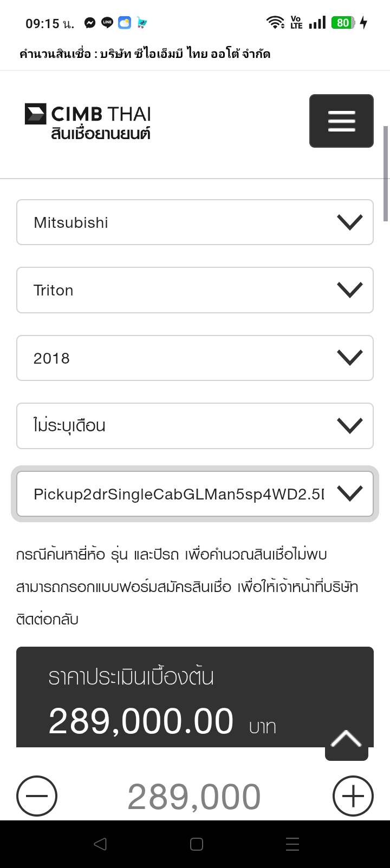Tap the weather notification icon in status bar
The image size is (390, 868).
click(125, 23)
